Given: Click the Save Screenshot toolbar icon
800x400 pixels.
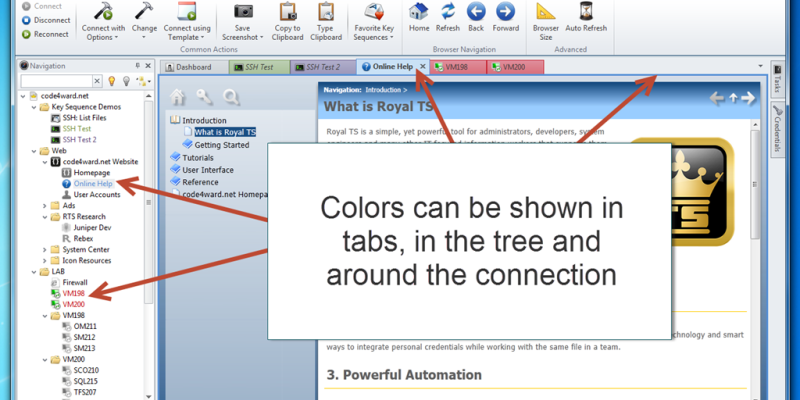Looking at the screenshot, I should tap(242, 16).
